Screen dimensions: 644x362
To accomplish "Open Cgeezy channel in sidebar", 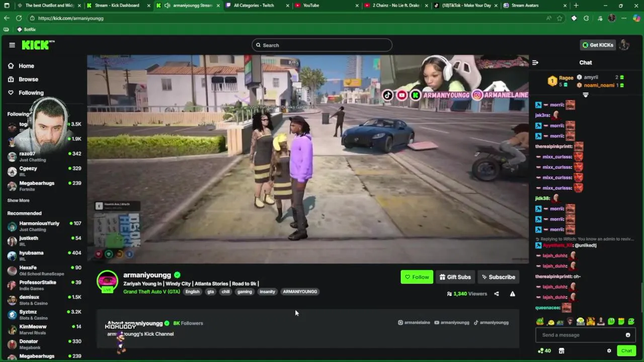I will point(44,171).
